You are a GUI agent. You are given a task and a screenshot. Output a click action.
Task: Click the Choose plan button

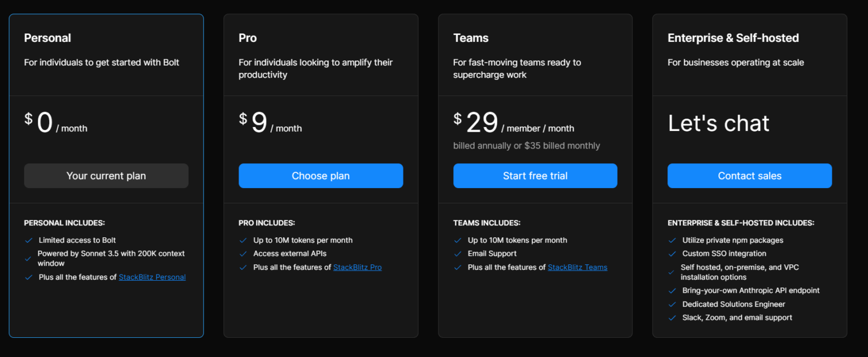coord(320,176)
